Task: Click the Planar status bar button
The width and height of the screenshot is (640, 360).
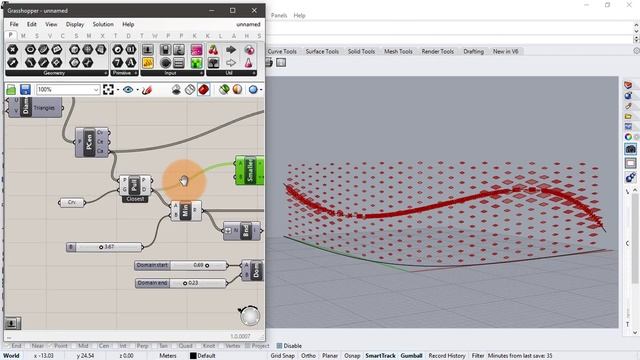Action: pyautogui.click(x=329, y=356)
